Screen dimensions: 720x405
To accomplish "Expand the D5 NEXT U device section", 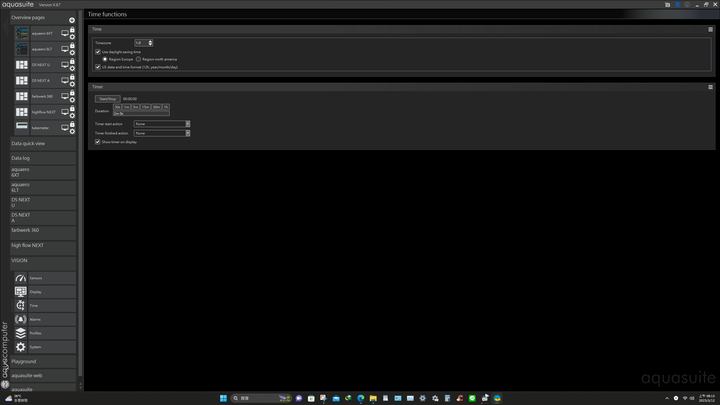I will click(43, 202).
